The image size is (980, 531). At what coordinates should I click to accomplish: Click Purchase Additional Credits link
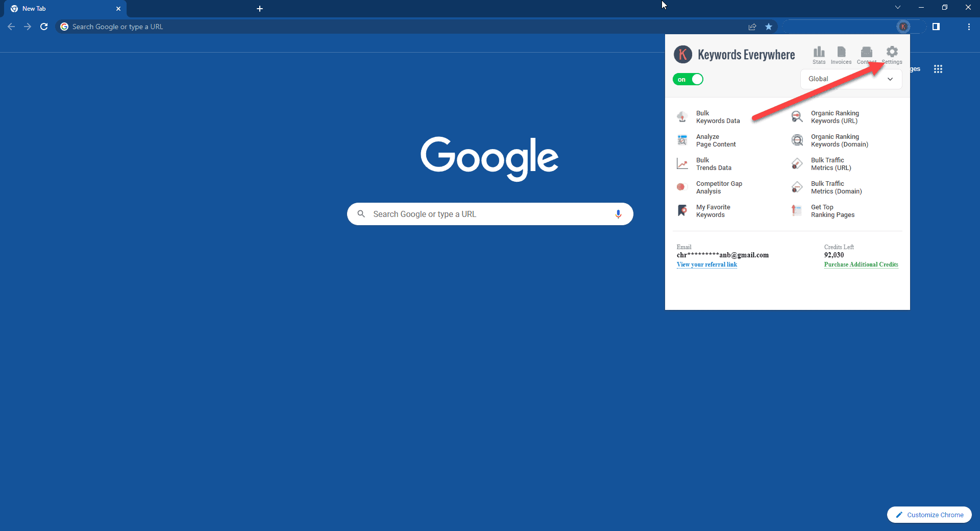pos(861,264)
